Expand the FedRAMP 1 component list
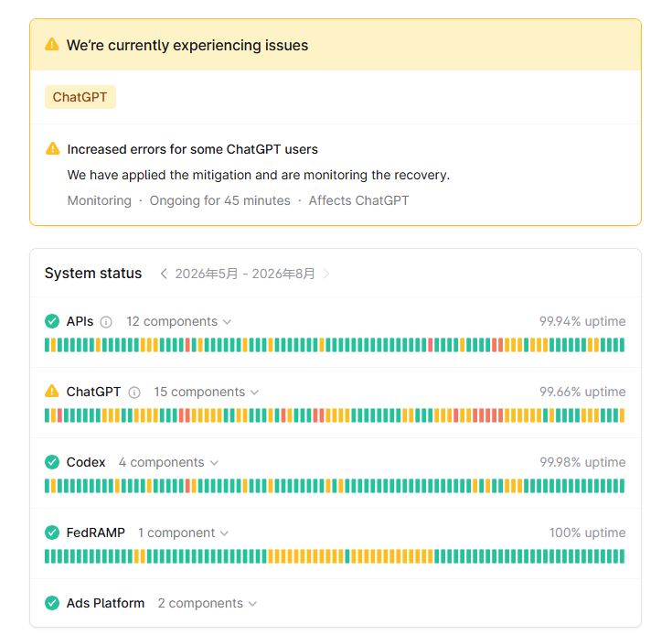Screen dimensions: 672x635 (183, 533)
